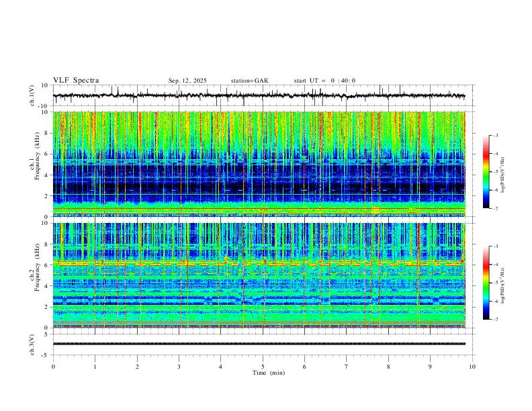Click the "-7" value on ch.2 color bar
This screenshot has height=411, width=532.
point(495,320)
